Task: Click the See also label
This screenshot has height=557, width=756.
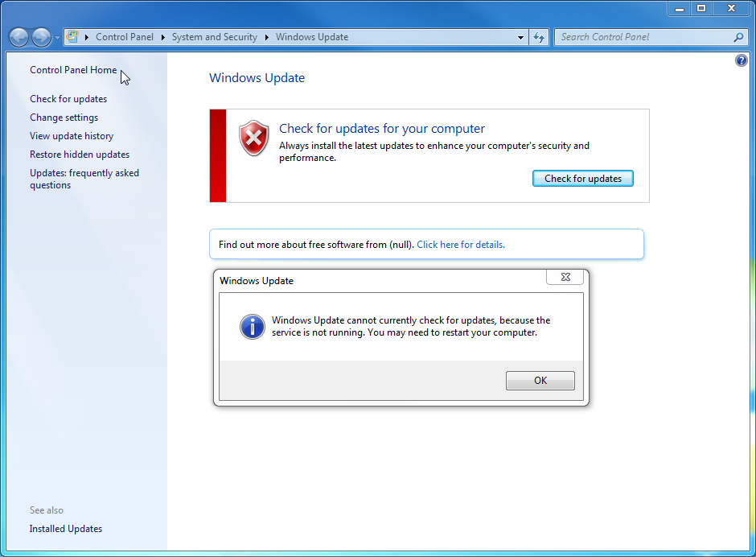Action: coord(47,510)
